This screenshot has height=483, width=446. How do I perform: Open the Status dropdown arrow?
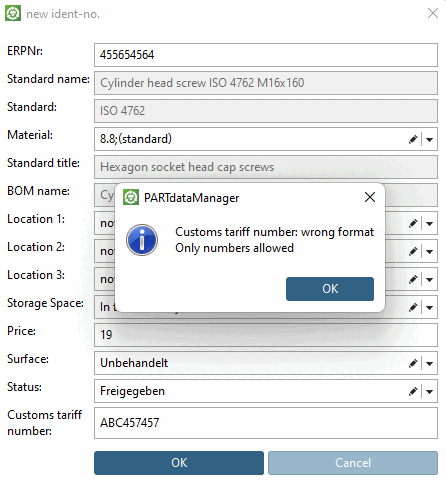coord(430,391)
